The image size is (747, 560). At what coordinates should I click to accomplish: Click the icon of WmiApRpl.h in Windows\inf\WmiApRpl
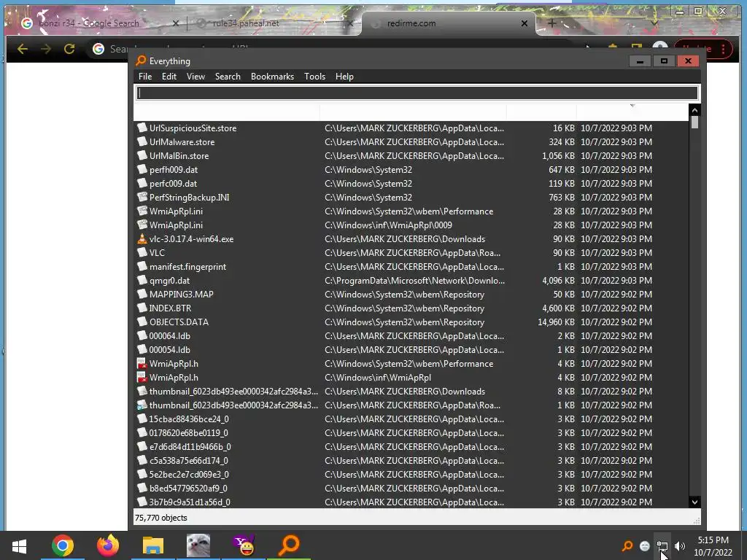coord(142,378)
